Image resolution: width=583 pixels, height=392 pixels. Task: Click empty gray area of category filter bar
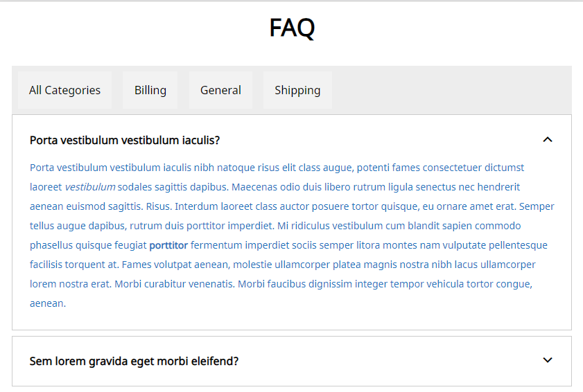pyautogui.click(x=451, y=90)
